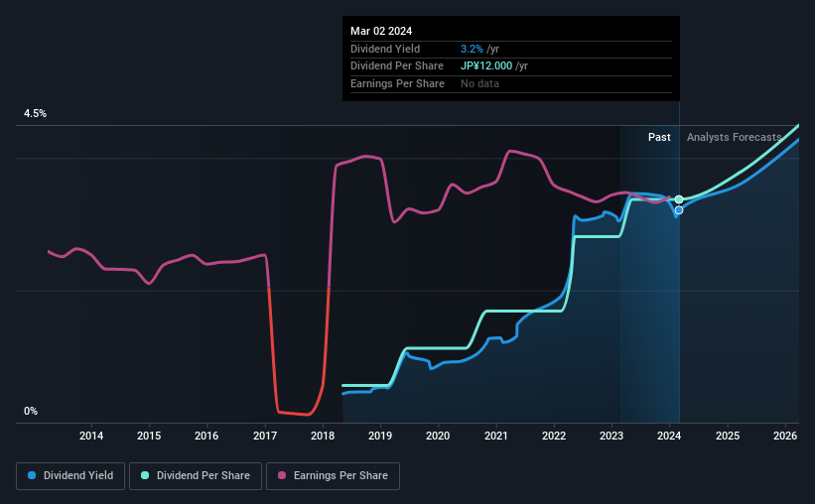This screenshot has height=504, width=815.
Task: Click the 2021 x-axis label
Action: [x=496, y=436]
